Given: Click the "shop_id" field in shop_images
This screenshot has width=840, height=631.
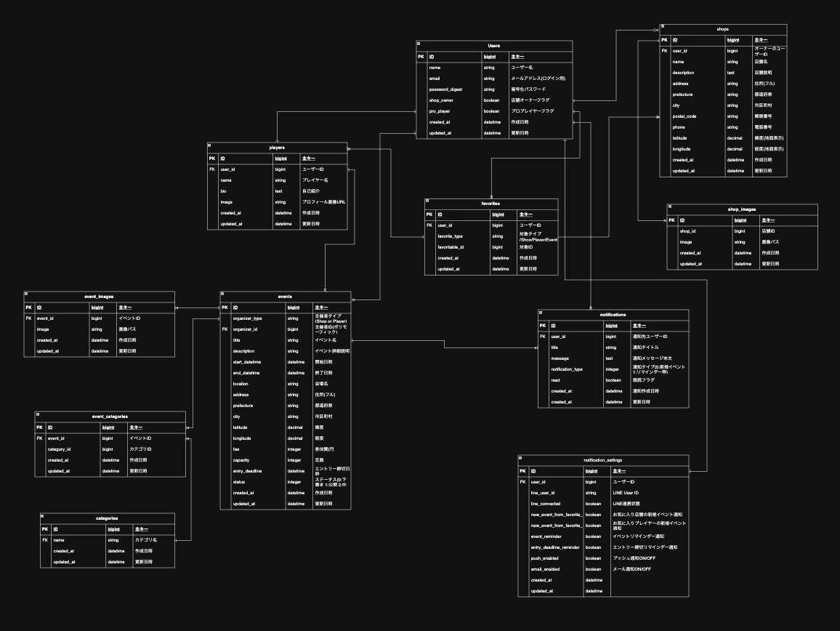Looking at the screenshot, I should click(x=688, y=231).
